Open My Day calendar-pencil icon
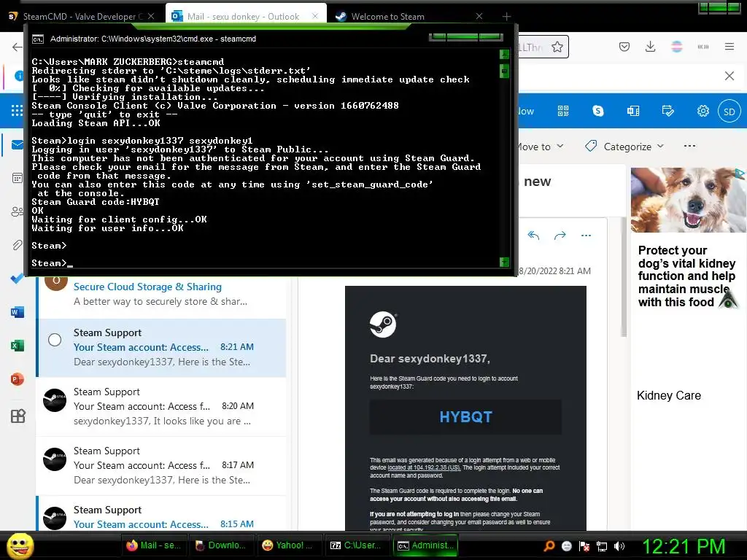Viewport: 747px width, 560px height. pos(668,111)
